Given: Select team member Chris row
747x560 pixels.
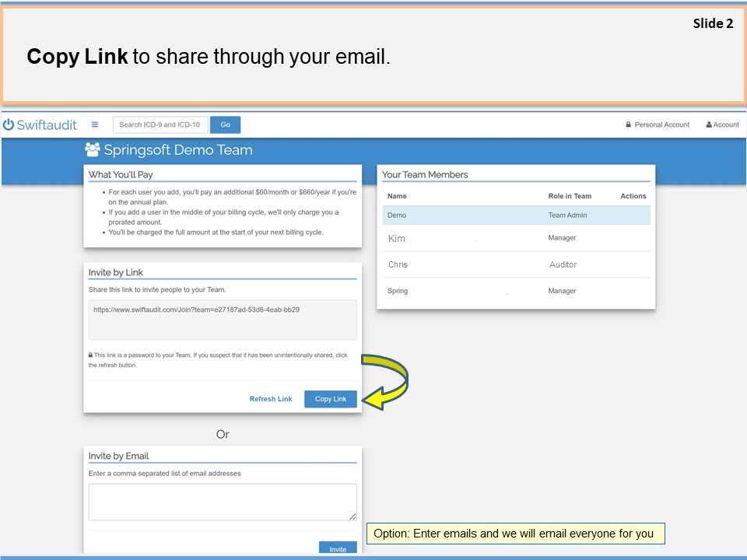Looking at the screenshot, I should click(516, 264).
